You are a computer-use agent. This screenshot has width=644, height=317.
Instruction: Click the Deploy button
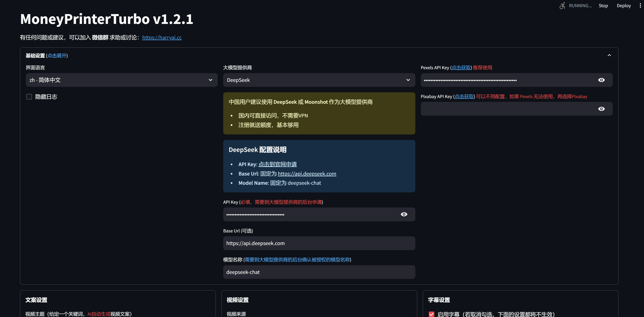tap(624, 5)
